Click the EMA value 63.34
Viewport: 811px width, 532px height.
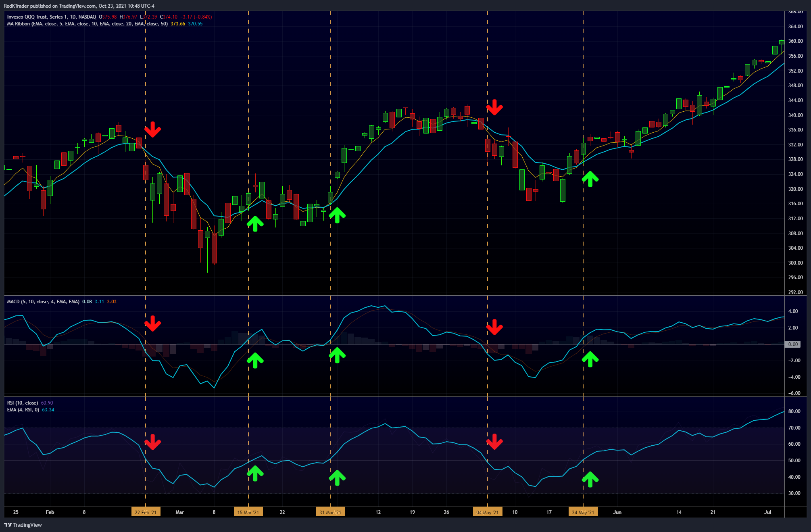coord(48,410)
